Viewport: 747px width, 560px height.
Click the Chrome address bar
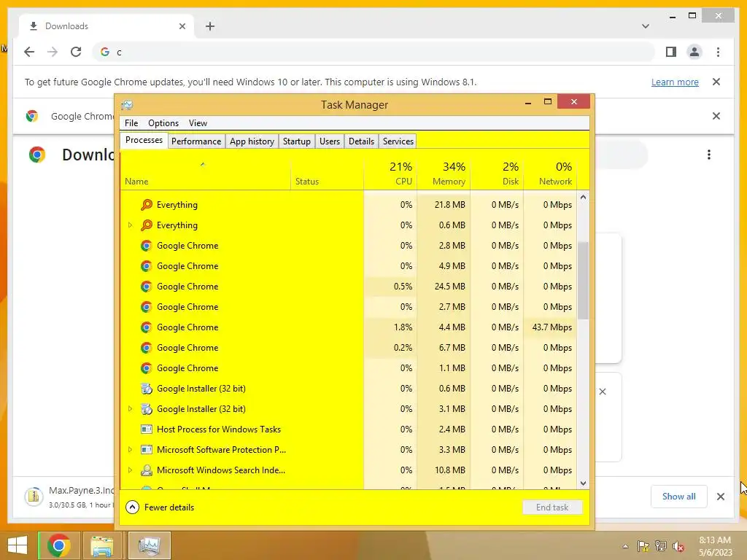374,52
